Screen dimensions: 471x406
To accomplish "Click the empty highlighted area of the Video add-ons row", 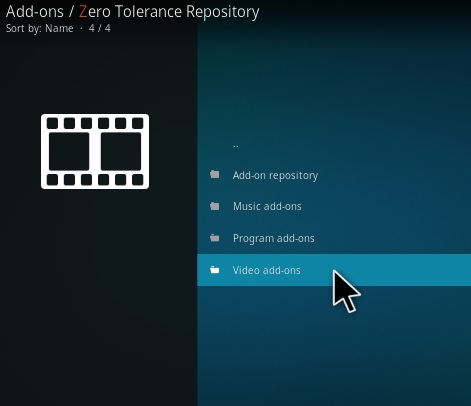I will [x=413, y=270].
